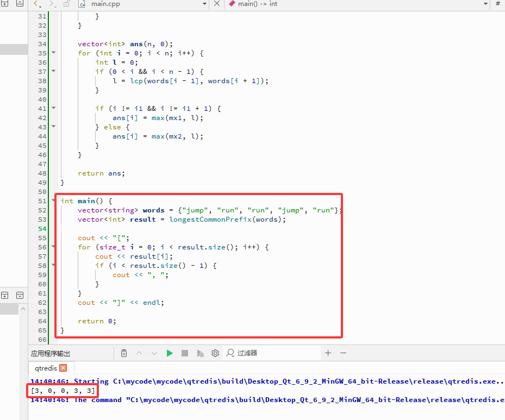Open the main() -> int symbol list
This screenshot has width=505, height=420.
tap(257, 4)
